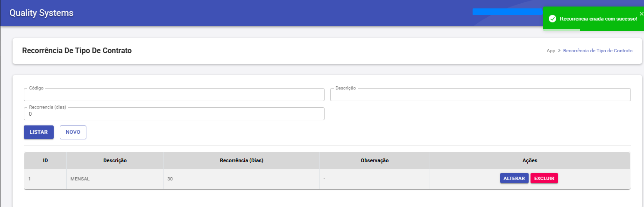Close the success toast notification
Viewport: 644px width, 207px height.
[x=641, y=14]
